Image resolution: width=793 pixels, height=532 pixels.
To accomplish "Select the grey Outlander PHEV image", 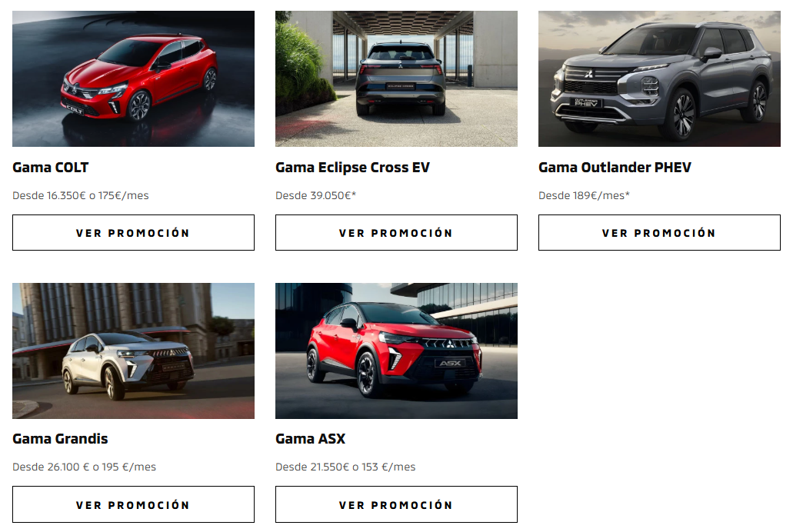I will coord(659,79).
